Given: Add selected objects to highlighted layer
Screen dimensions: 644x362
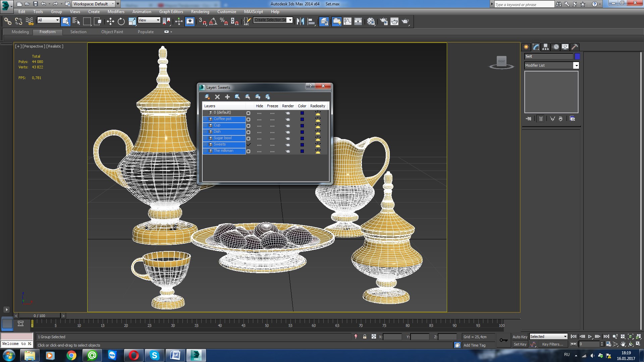Looking at the screenshot, I should [227, 97].
